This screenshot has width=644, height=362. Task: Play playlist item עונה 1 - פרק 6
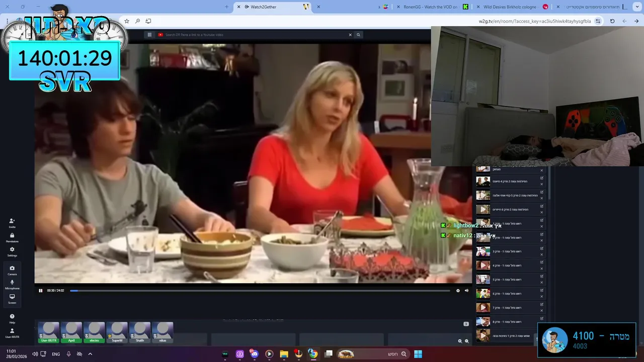pyautogui.click(x=510, y=294)
